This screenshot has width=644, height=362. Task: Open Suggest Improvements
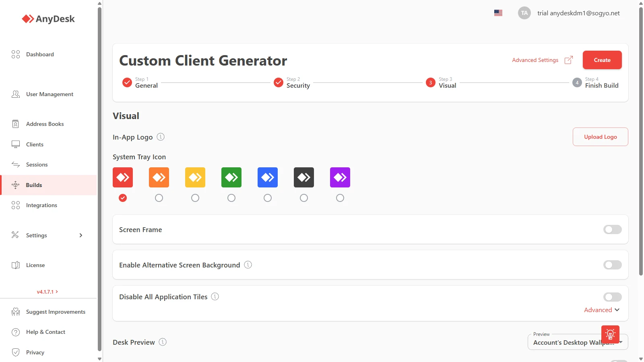point(56,312)
